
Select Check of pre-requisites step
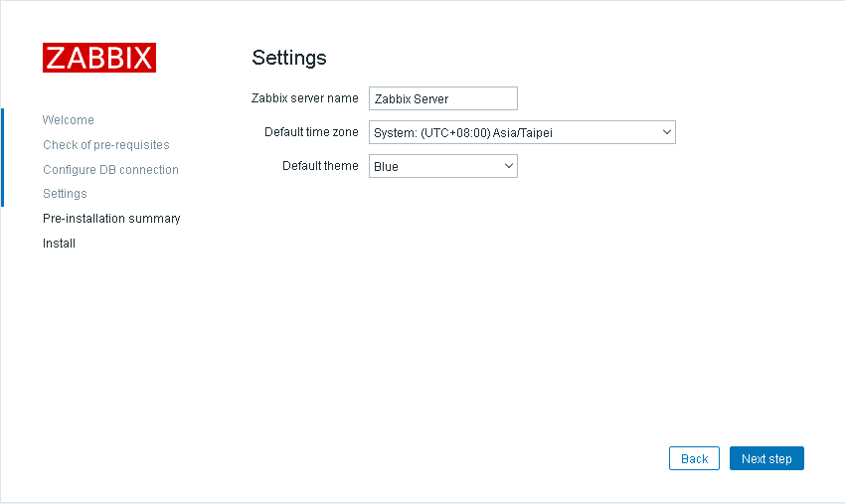[x=106, y=145]
